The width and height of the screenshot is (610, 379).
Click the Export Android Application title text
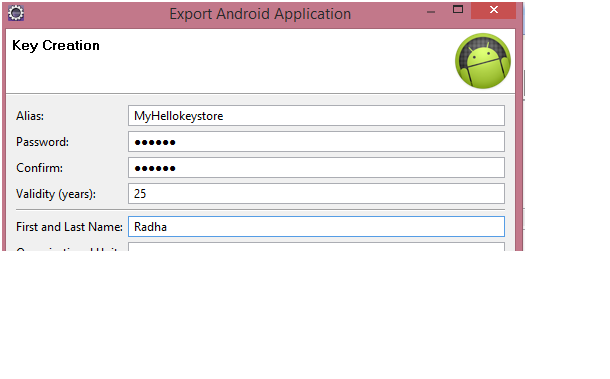coord(260,14)
